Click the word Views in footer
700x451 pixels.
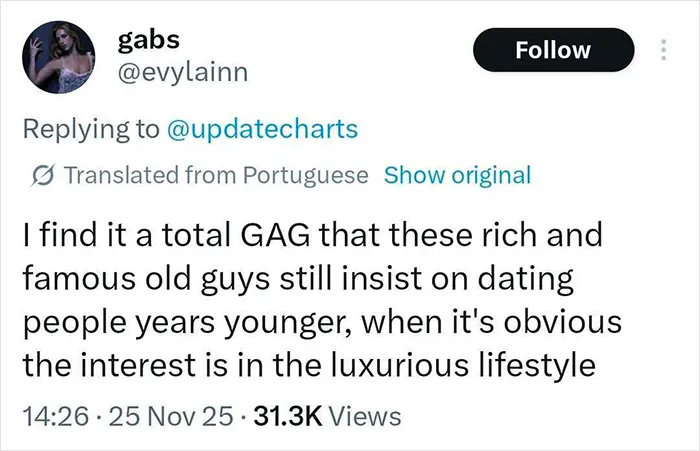tap(365, 416)
